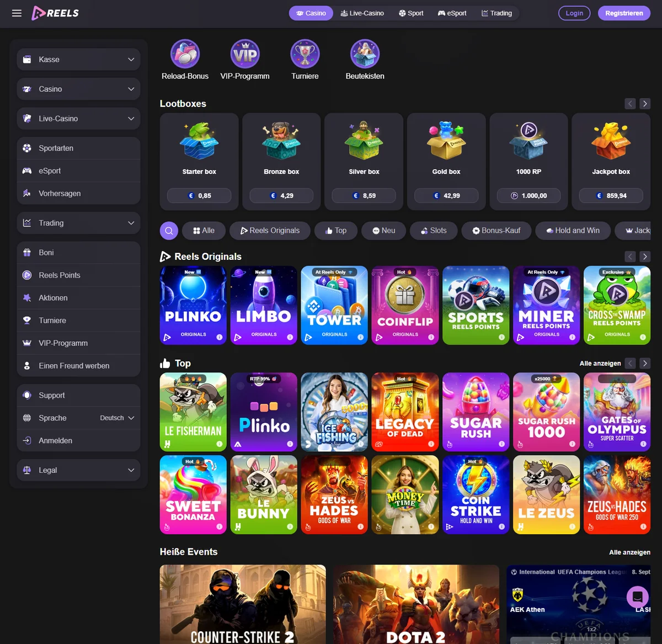
Task: Select the Alle filter chip
Action: (x=204, y=231)
